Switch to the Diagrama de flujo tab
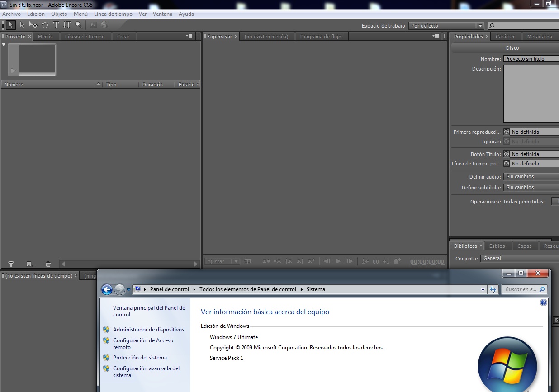Image resolution: width=559 pixels, height=392 pixels. [x=321, y=37]
